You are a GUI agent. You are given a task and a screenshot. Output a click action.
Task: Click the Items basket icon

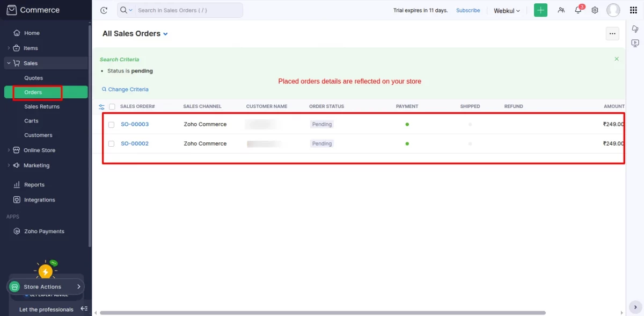pos(17,48)
